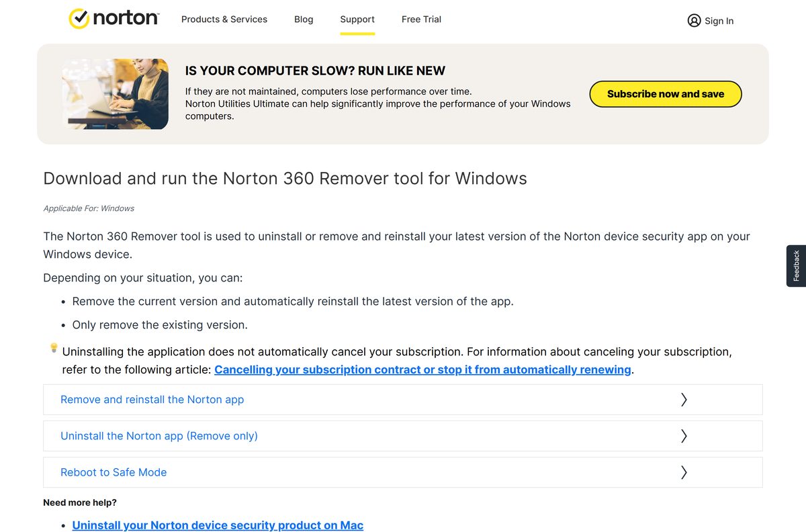Click the Only remove the existing version bullet
This screenshot has height=532, width=806.
pyautogui.click(x=160, y=325)
